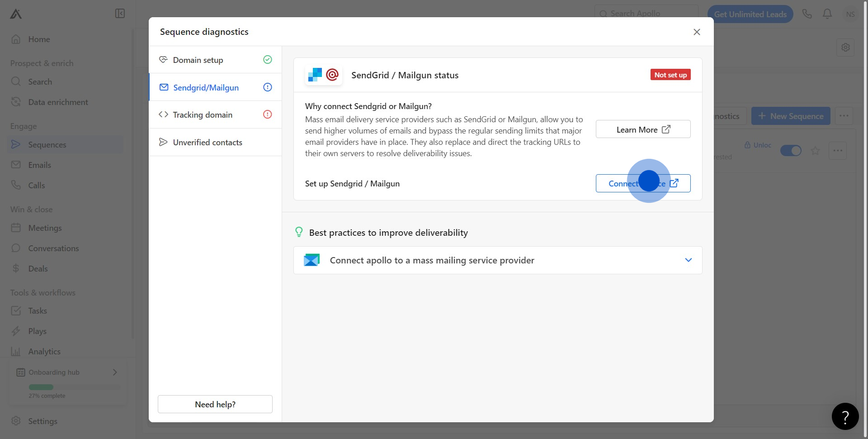Collapse the sidebar using panel icon
The image size is (868, 439).
[x=120, y=14]
